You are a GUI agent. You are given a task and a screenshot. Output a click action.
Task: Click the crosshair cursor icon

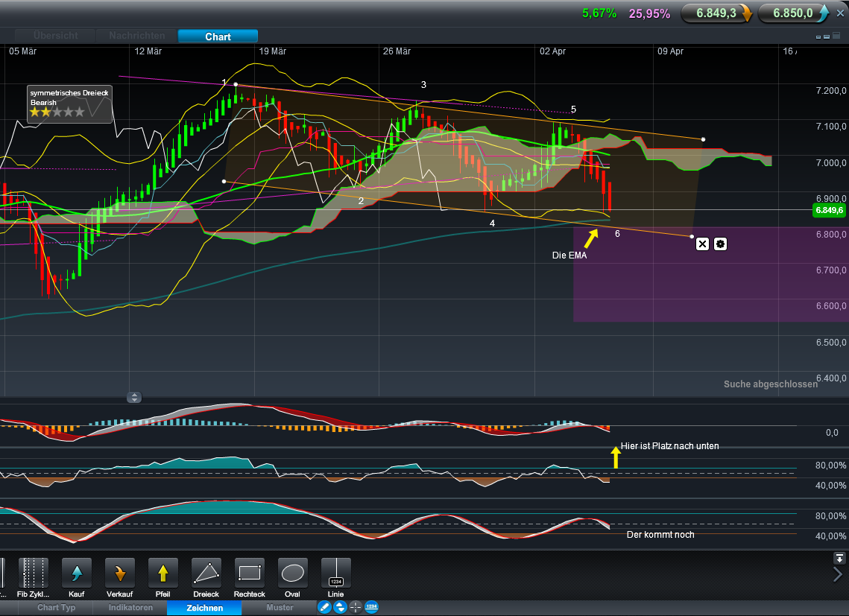(356, 607)
